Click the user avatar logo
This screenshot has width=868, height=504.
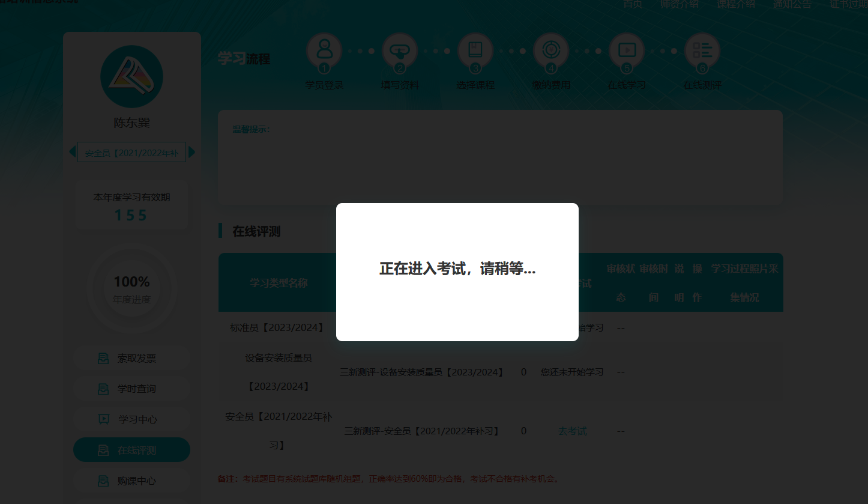tap(132, 76)
